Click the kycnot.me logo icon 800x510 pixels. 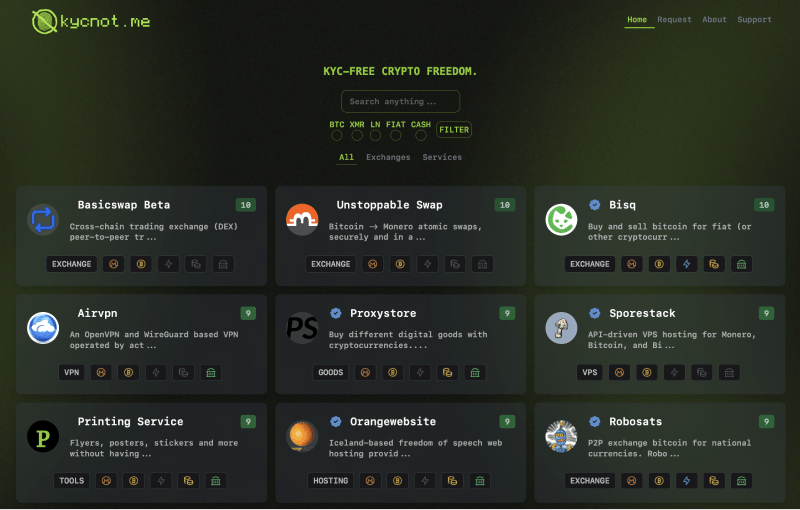[x=44, y=21]
